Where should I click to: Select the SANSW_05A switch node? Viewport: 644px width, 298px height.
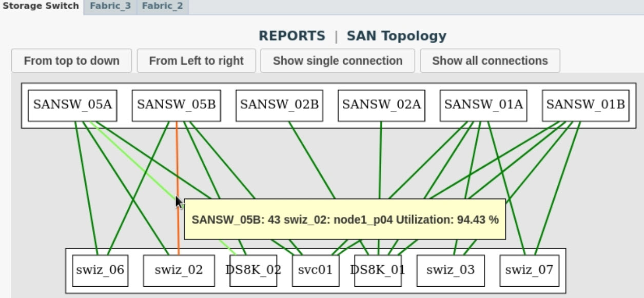(x=72, y=105)
